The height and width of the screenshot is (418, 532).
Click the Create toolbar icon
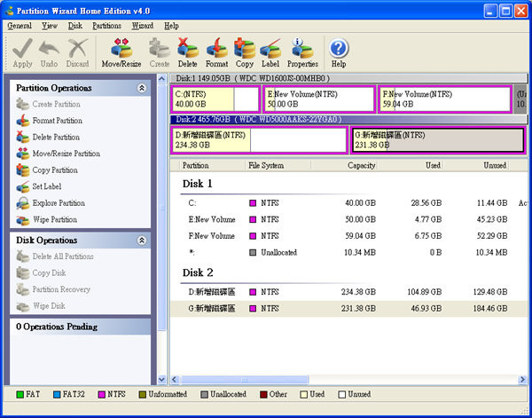click(x=160, y=48)
